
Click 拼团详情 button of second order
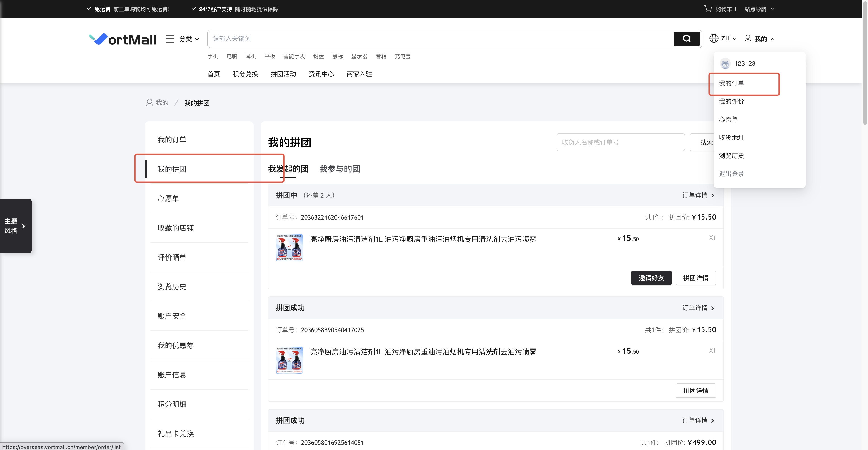695,390
